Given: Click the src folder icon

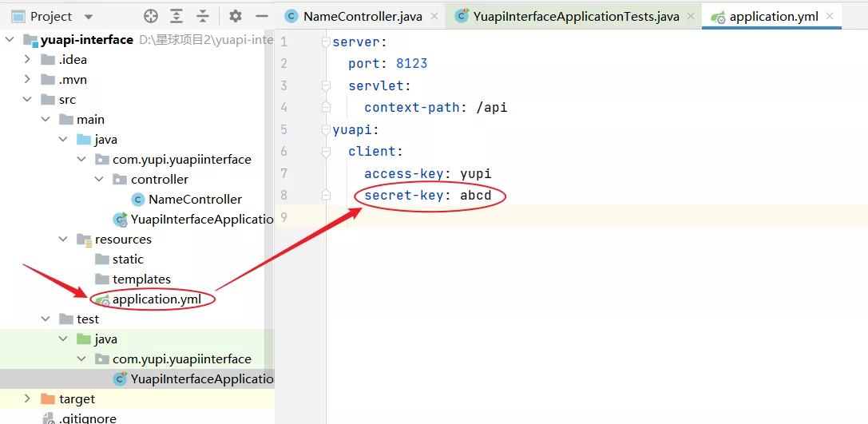Looking at the screenshot, I should [x=48, y=100].
